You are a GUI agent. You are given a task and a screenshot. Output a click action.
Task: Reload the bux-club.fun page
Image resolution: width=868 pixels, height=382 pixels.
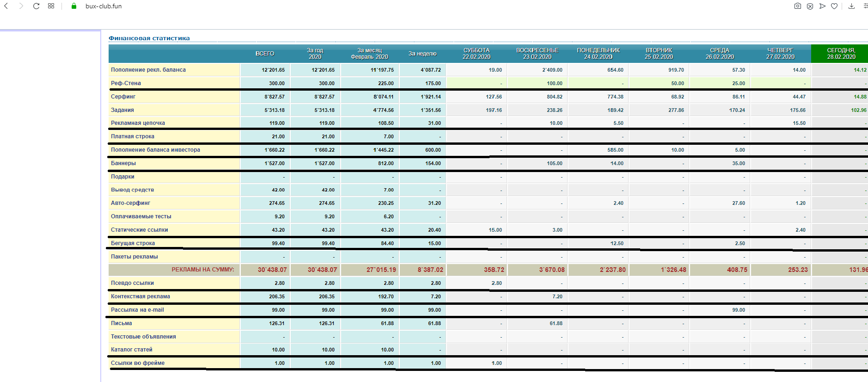36,6
